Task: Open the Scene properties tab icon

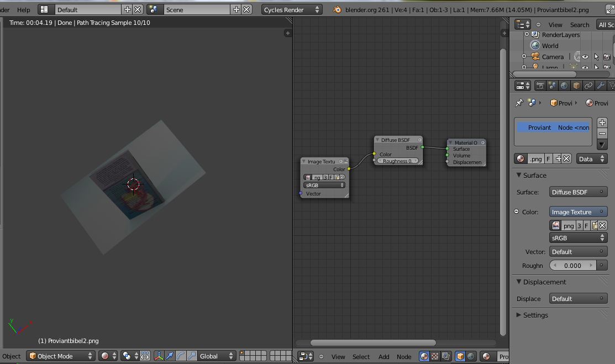Action: coord(552,86)
